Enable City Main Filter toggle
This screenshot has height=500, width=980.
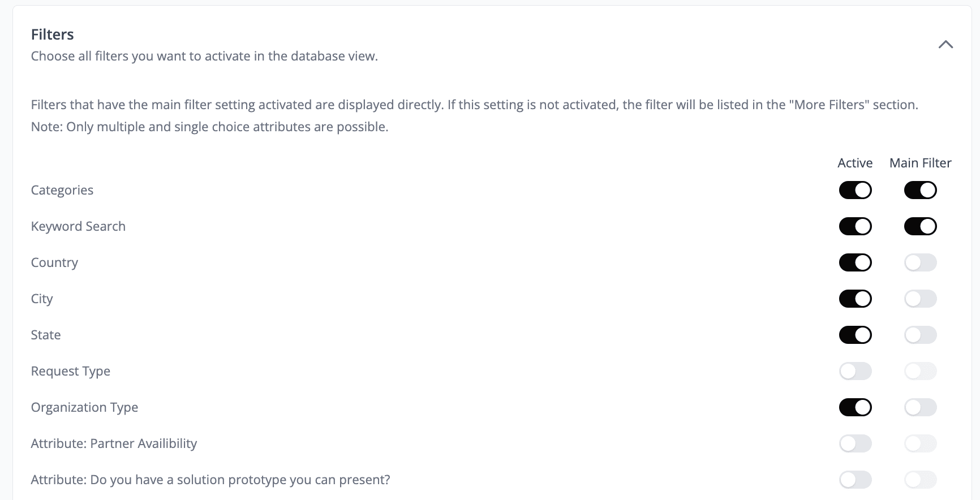(920, 299)
